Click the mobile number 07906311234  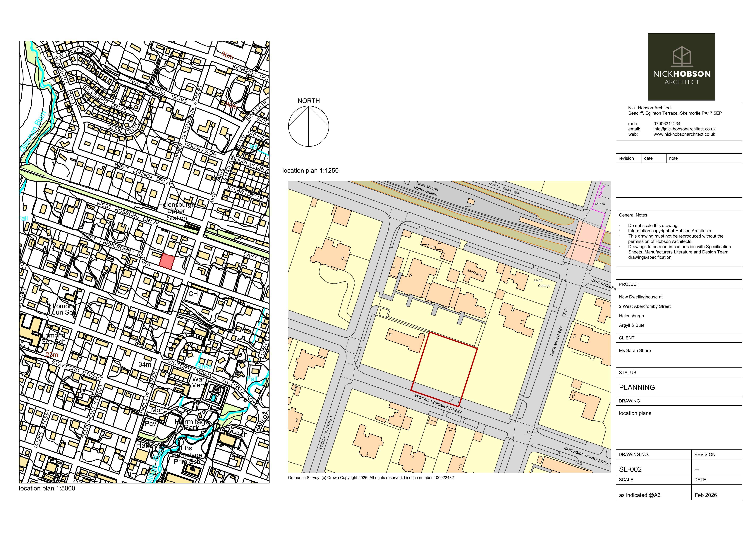(667, 124)
